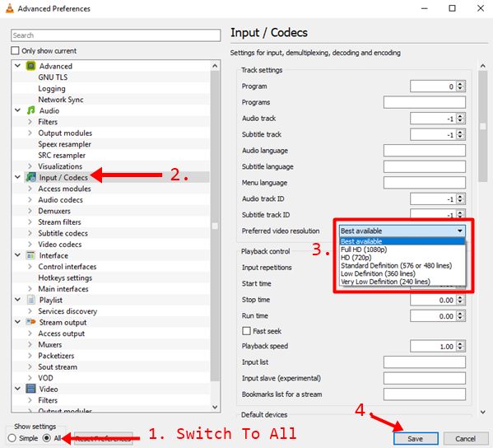Click the Audio language text field
Viewport: 493px width, 448px height.
click(425, 151)
